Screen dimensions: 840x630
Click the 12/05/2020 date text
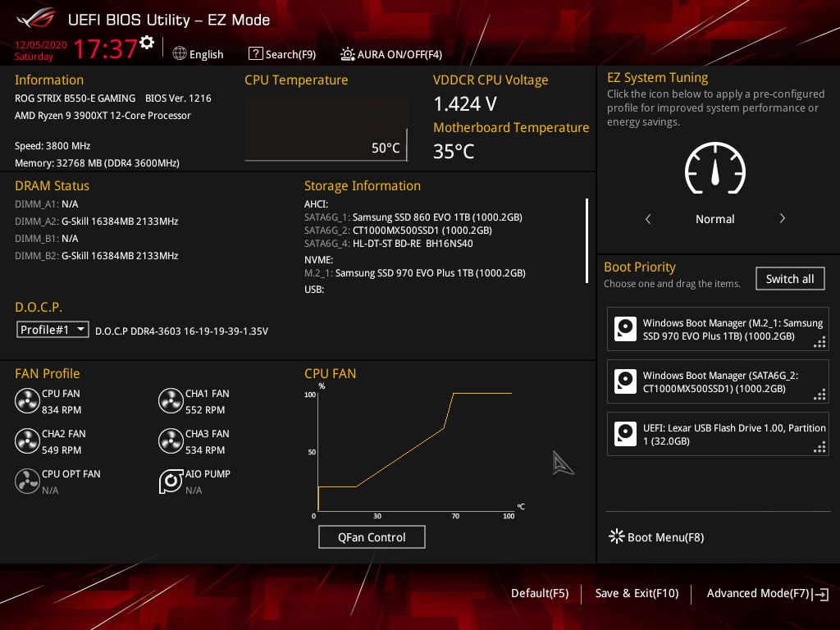pos(41,45)
